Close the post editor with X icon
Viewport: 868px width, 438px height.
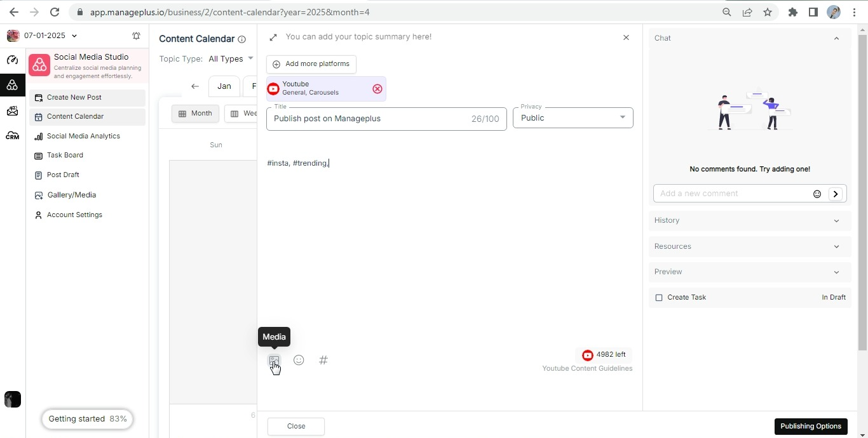pos(626,37)
